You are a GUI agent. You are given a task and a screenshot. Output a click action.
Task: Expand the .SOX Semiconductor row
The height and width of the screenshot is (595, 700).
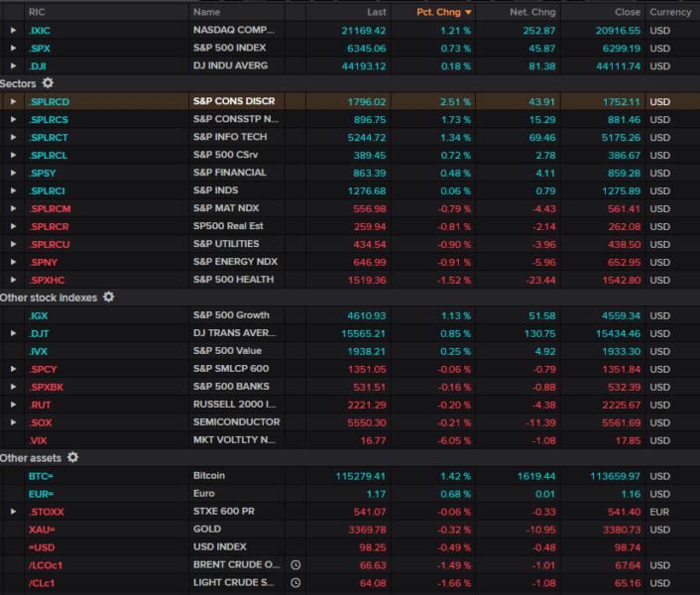coord(14,422)
